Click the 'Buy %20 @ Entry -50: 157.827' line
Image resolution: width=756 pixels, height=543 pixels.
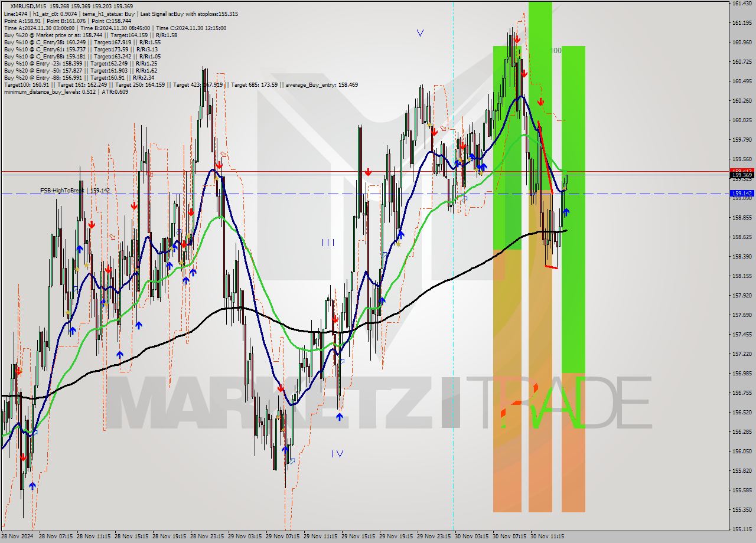coord(80,70)
